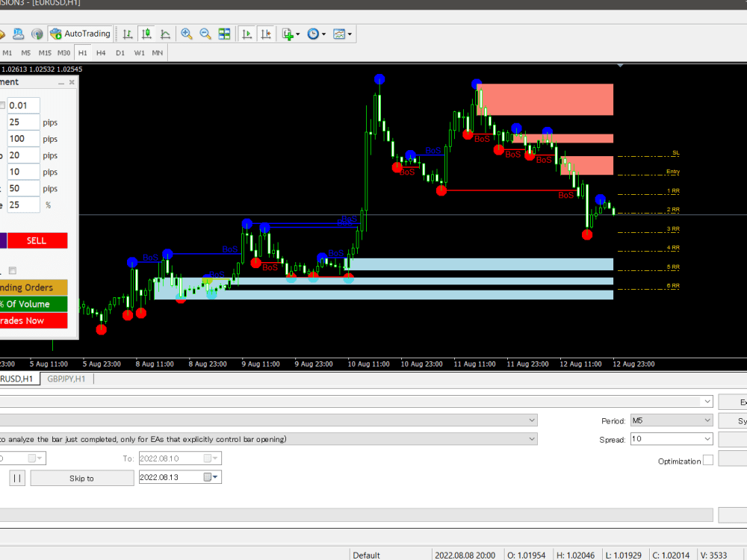Viewport: 747px width, 560px height.
Task: Open the periods clock icon
Action: [x=313, y=34]
